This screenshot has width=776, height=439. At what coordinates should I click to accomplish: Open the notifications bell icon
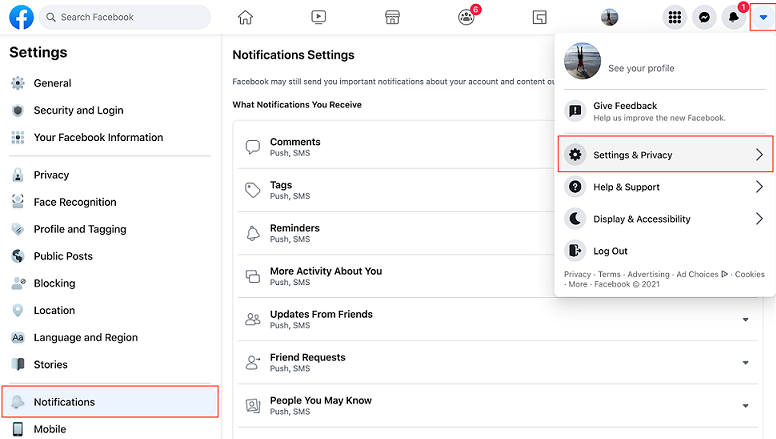point(734,17)
